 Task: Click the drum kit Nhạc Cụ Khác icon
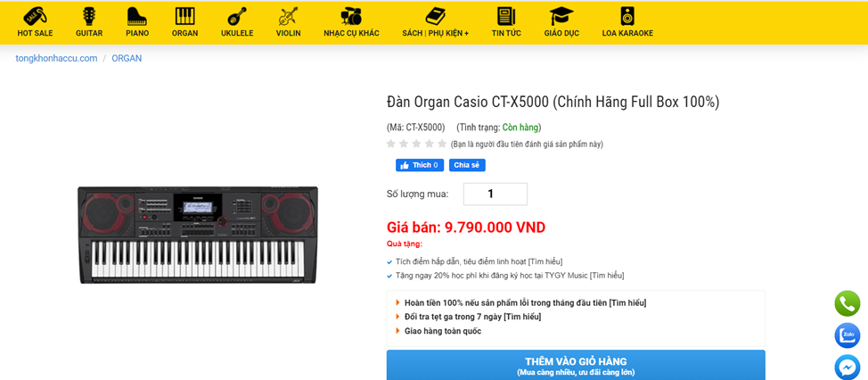(351, 16)
